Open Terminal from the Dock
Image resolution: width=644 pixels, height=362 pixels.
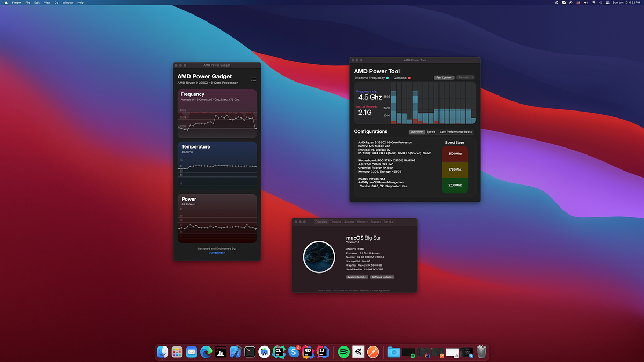(250, 352)
